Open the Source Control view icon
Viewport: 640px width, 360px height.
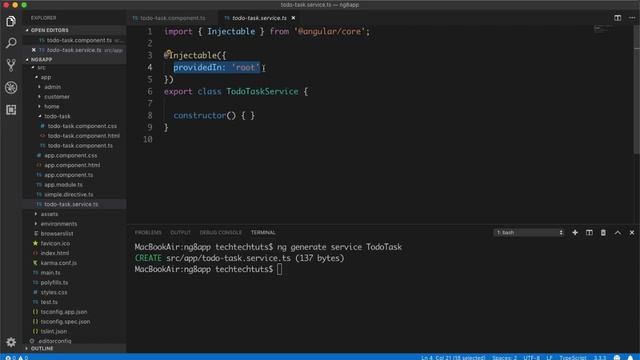click(11, 65)
